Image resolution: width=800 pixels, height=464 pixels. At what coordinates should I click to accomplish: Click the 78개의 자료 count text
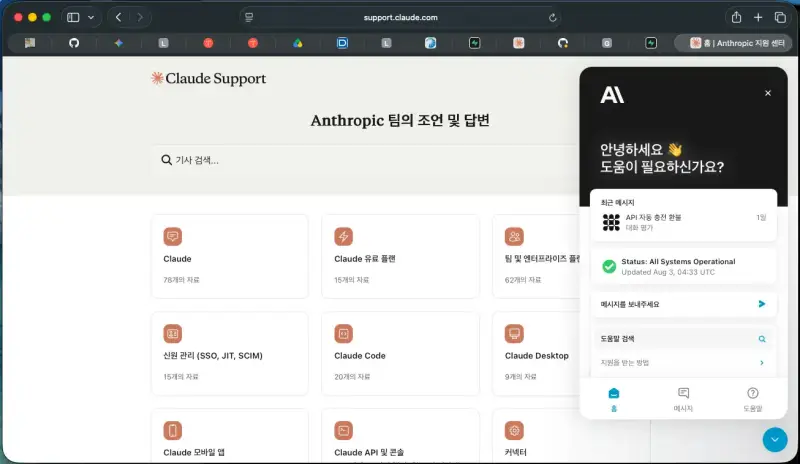tap(181, 280)
